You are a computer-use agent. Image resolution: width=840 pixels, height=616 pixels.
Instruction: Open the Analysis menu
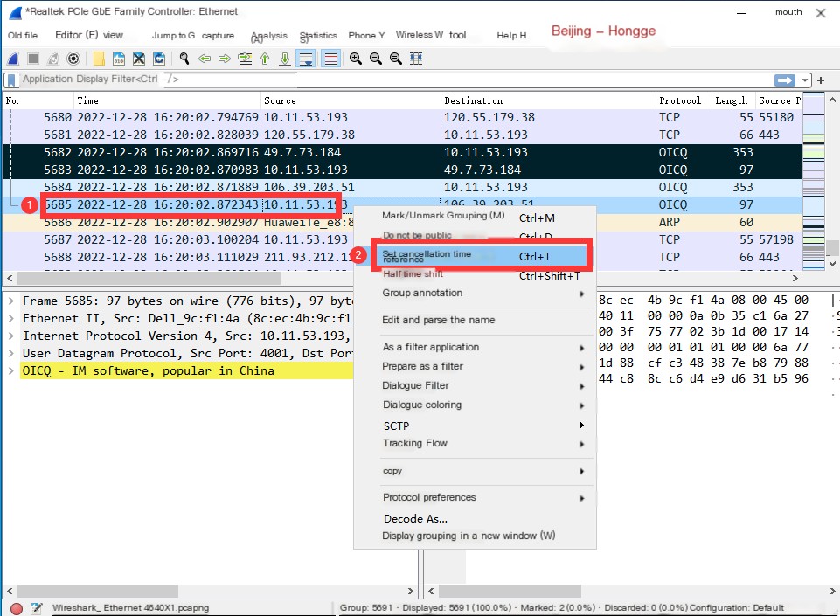coord(269,36)
